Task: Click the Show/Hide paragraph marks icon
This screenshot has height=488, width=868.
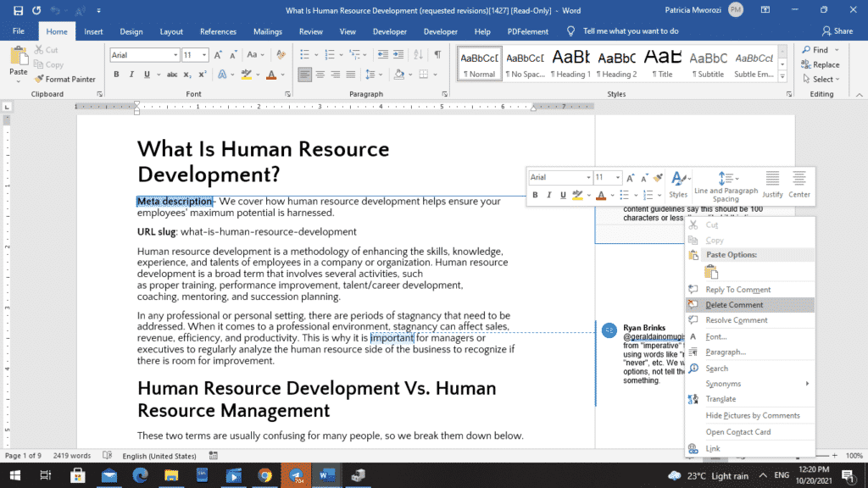Action: click(x=436, y=56)
